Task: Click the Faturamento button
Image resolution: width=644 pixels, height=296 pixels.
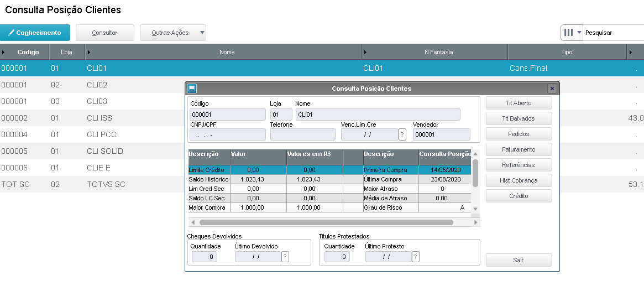Action: pyautogui.click(x=519, y=149)
